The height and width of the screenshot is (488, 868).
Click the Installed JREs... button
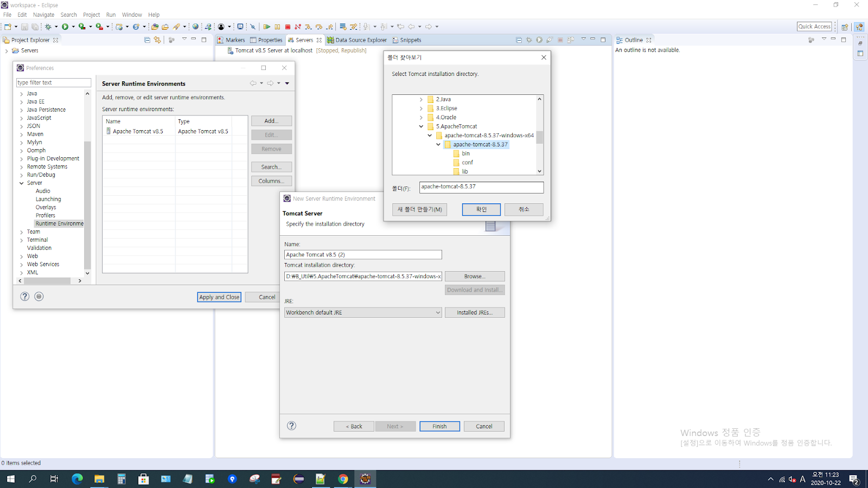(475, 312)
